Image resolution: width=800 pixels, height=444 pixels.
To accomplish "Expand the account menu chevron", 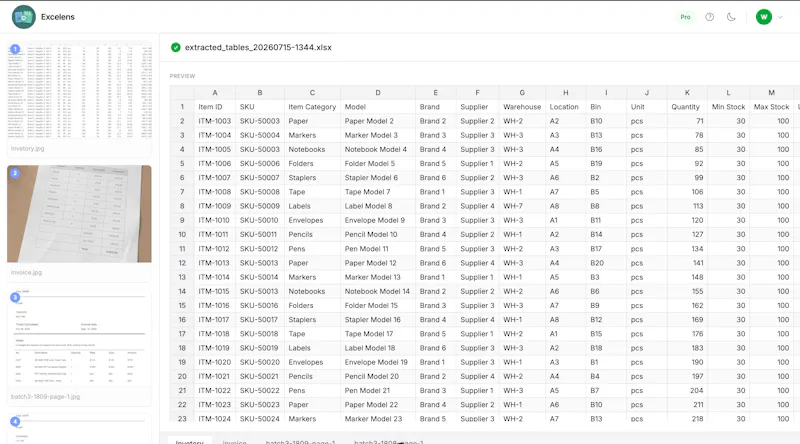I will point(780,17).
